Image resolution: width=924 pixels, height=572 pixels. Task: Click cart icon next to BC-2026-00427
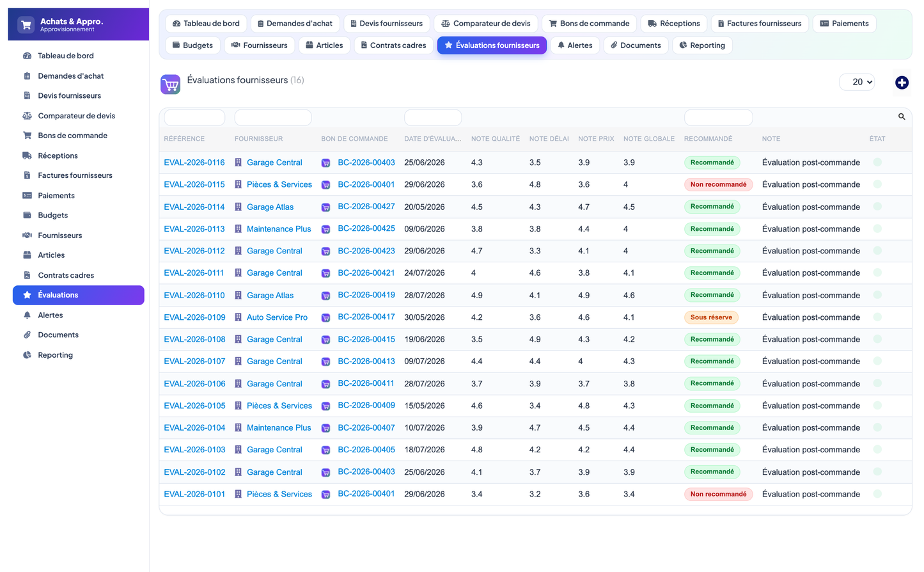tap(325, 207)
